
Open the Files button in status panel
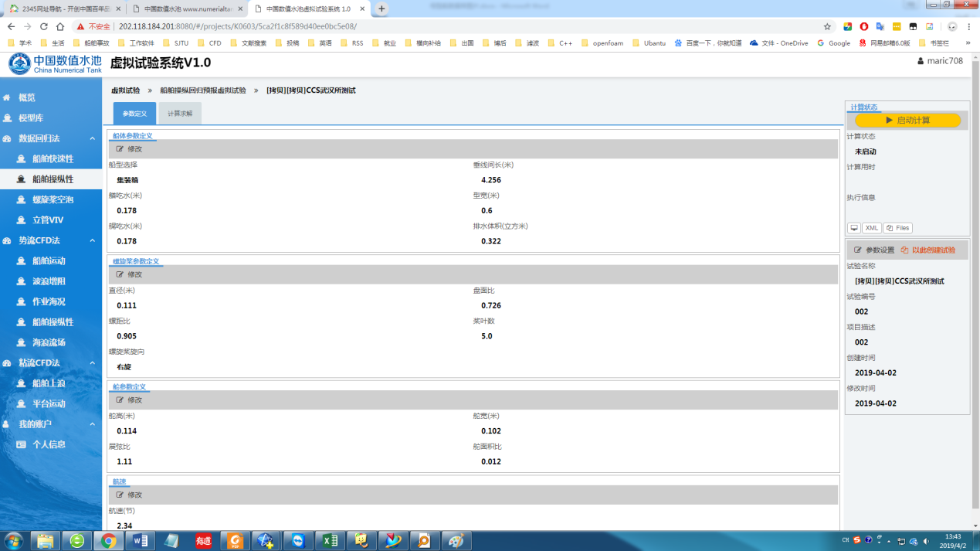(898, 228)
